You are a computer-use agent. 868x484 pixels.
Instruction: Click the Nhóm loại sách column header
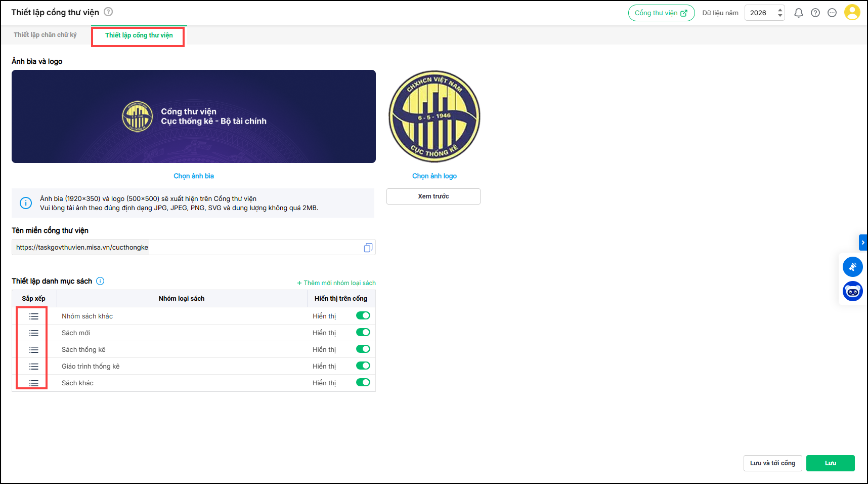pyautogui.click(x=182, y=299)
